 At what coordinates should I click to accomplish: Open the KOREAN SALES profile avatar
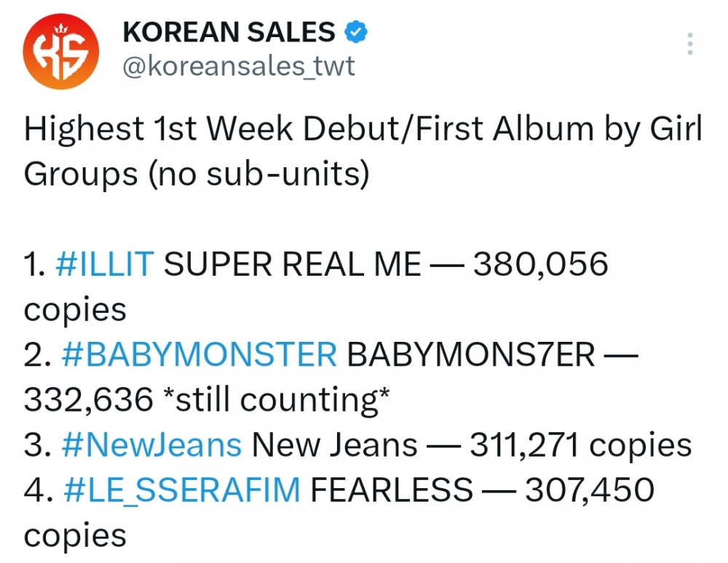point(61,52)
